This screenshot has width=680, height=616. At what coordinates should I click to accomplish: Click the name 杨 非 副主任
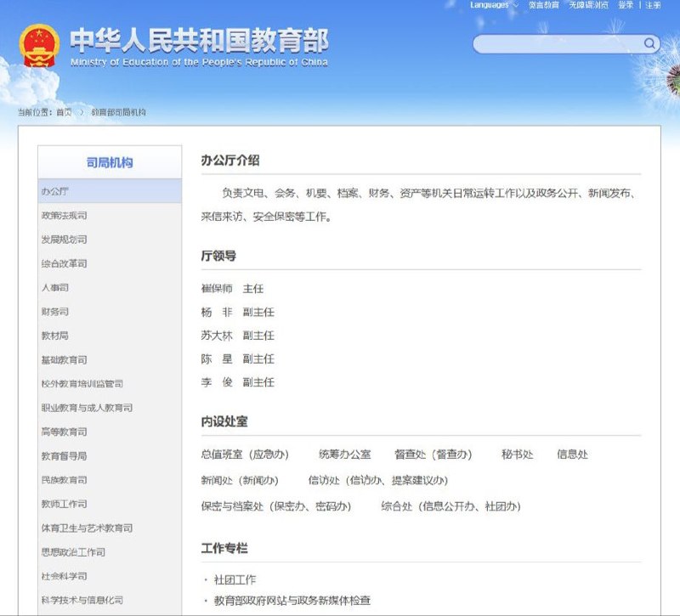[237, 312]
